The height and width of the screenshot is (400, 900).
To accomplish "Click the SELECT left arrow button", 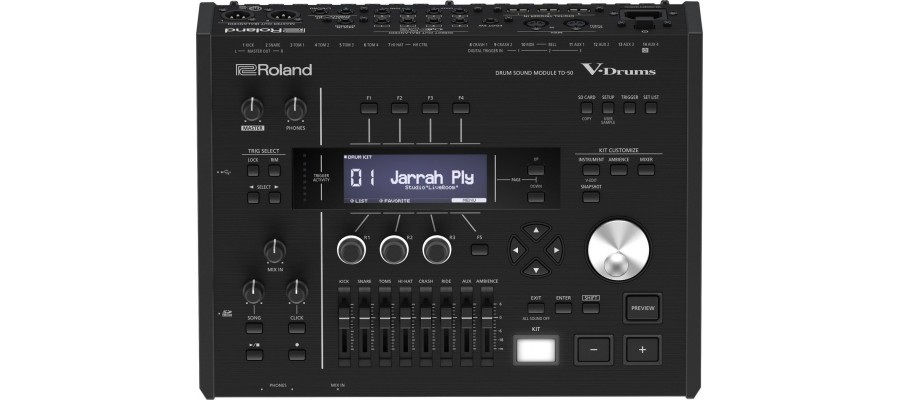I will pos(253,197).
